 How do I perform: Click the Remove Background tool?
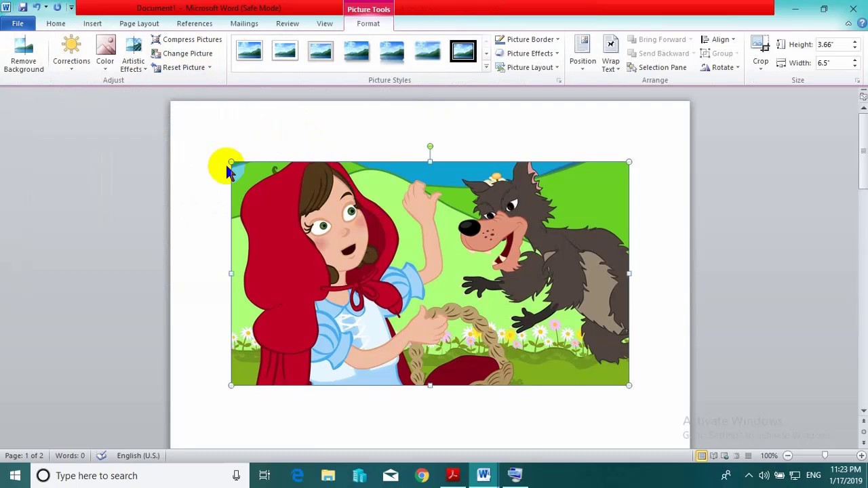click(24, 54)
